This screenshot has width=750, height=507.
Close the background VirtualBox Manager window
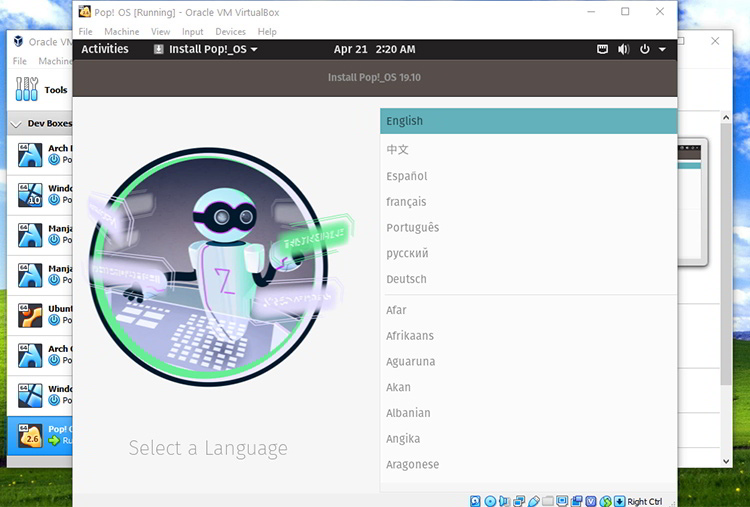tap(715, 41)
